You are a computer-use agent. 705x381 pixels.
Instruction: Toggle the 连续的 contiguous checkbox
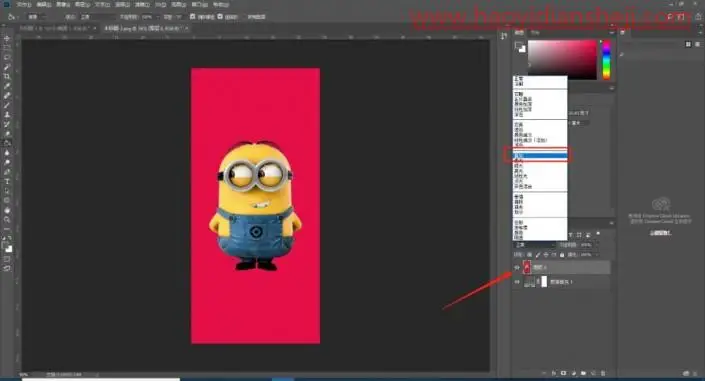coord(220,17)
